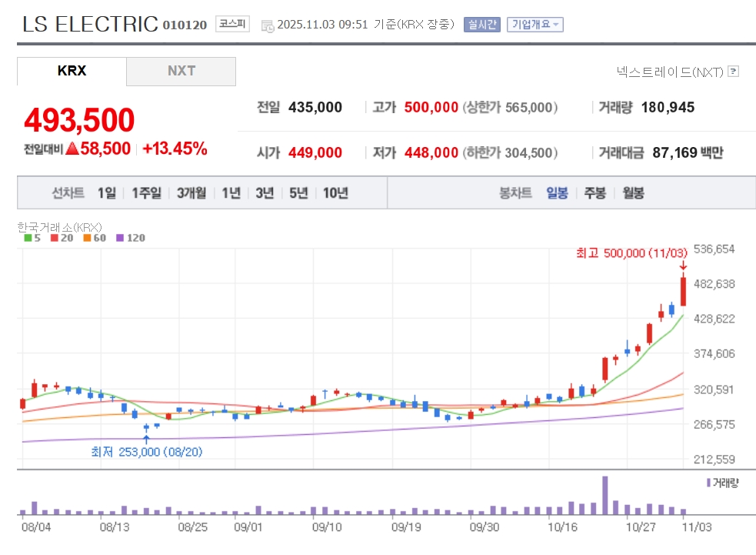This screenshot has width=756, height=555.
Task: Click the orange 60-day moving average legend swatch
Action: click(x=87, y=238)
